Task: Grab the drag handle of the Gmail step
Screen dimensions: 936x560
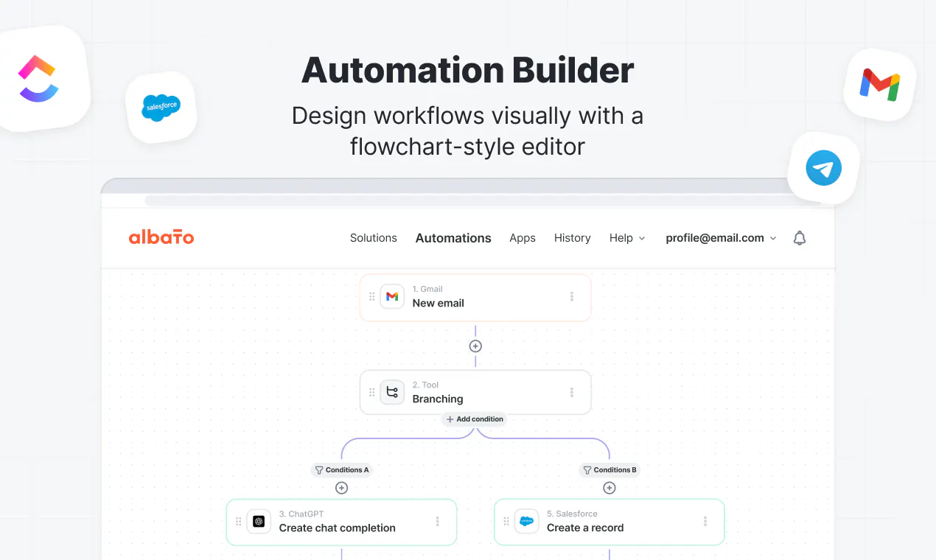Action: [x=371, y=297]
